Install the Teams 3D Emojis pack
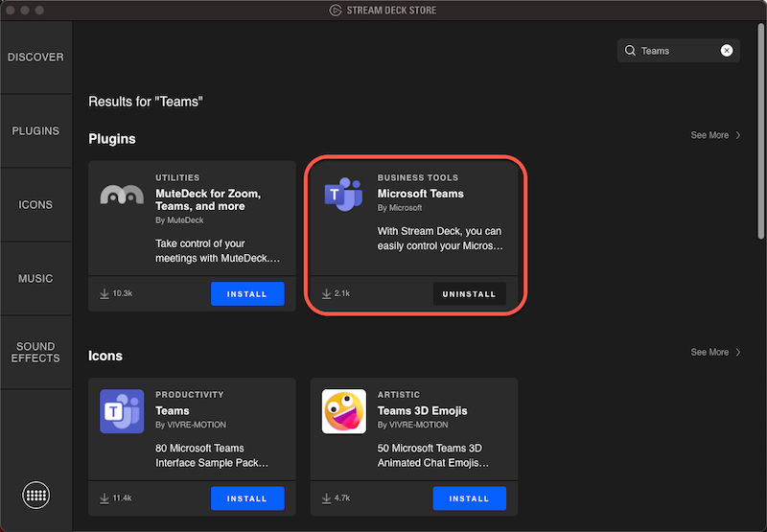The height and width of the screenshot is (532, 767). 469,498
